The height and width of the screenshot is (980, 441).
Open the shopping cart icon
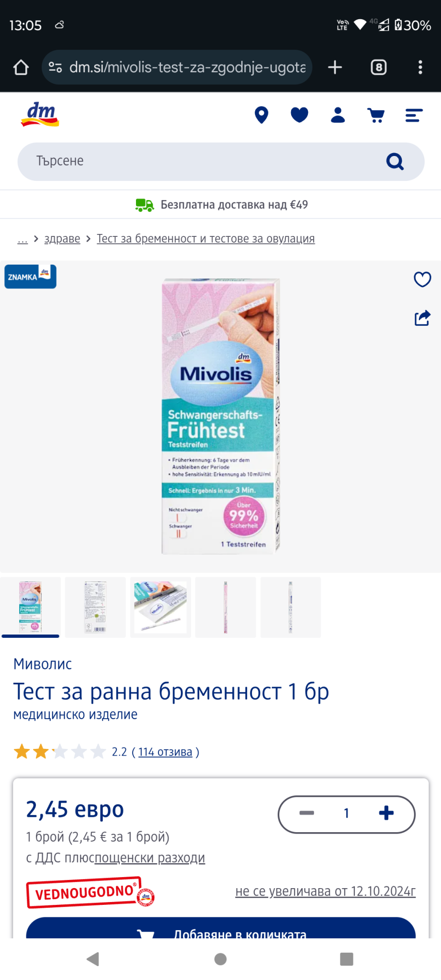pyautogui.click(x=376, y=115)
